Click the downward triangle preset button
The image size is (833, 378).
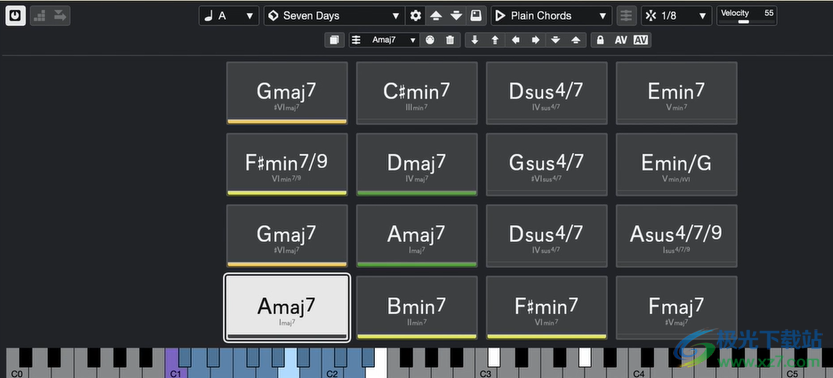click(456, 16)
